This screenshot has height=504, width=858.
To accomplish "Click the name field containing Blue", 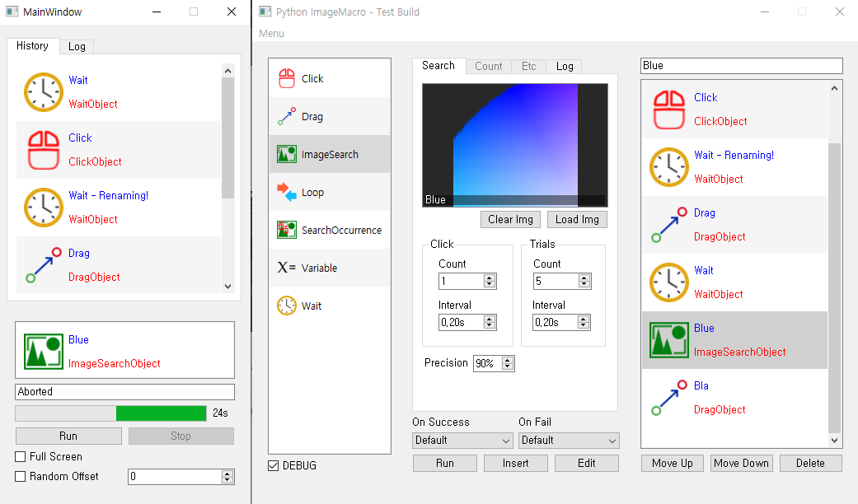I will pos(742,66).
